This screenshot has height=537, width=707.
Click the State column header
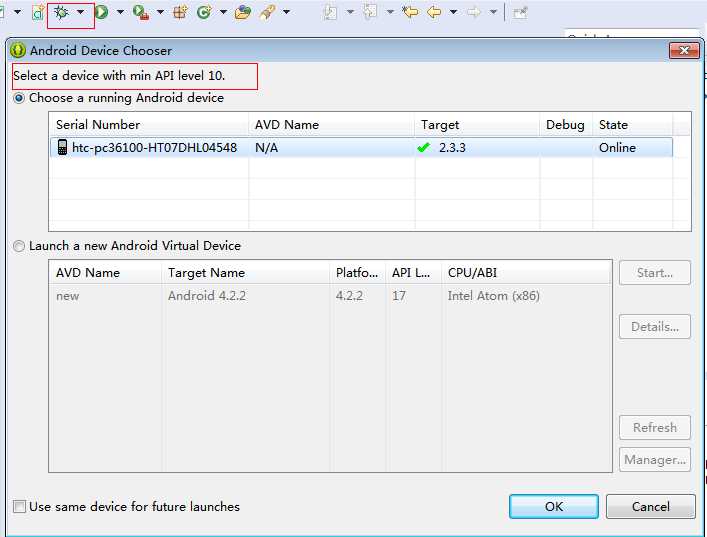pyautogui.click(x=633, y=124)
